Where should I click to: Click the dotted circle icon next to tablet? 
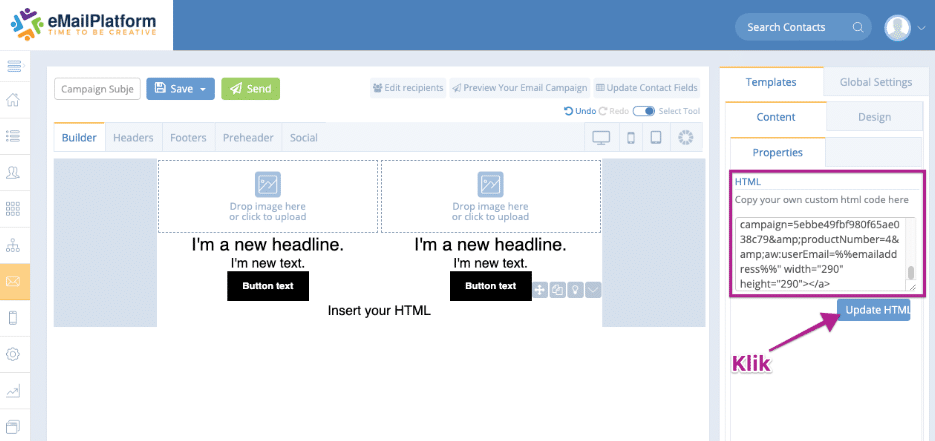pyautogui.click(x=686, y=138)
